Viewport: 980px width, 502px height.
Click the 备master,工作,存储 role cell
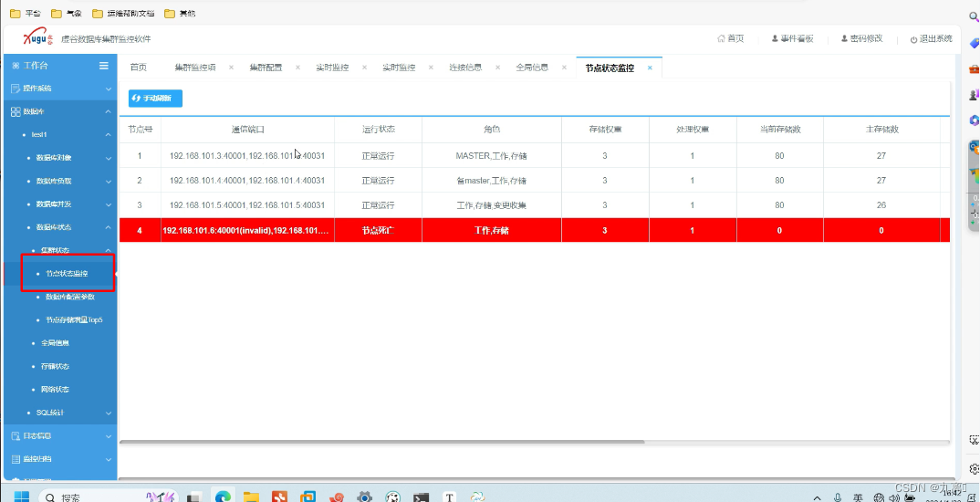(x=491, y=181)
